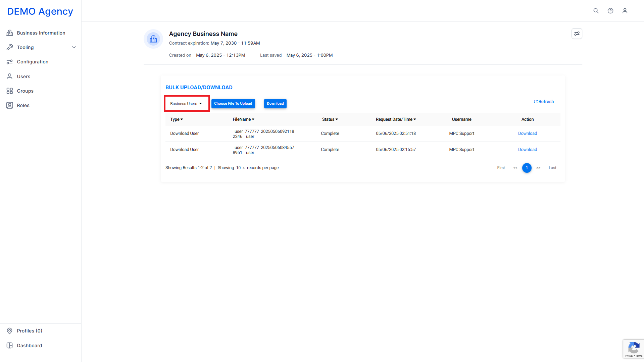644x362 pixels.
Task: Open the help question mark icon
Action: pyautogui.click(x=610, y=11)
